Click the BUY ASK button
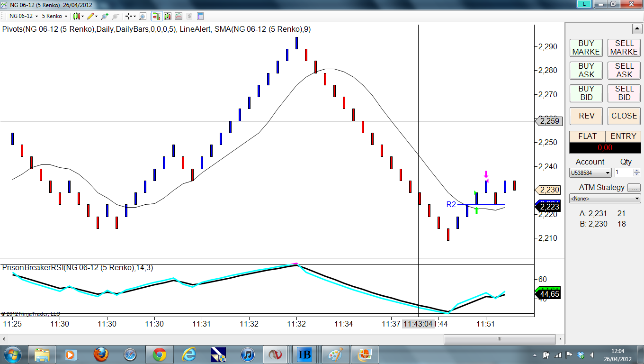The width and height of the screenshot is (644, 364). pos(586,70)
